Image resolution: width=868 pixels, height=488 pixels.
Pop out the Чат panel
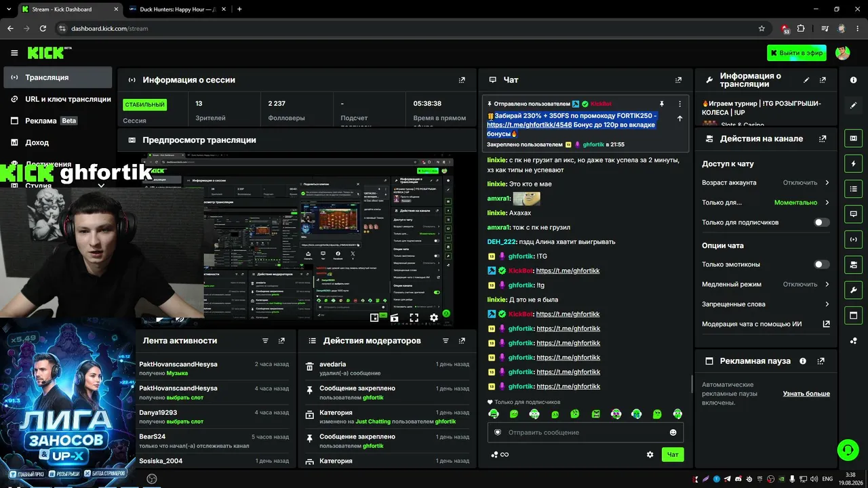pos(678,80)
